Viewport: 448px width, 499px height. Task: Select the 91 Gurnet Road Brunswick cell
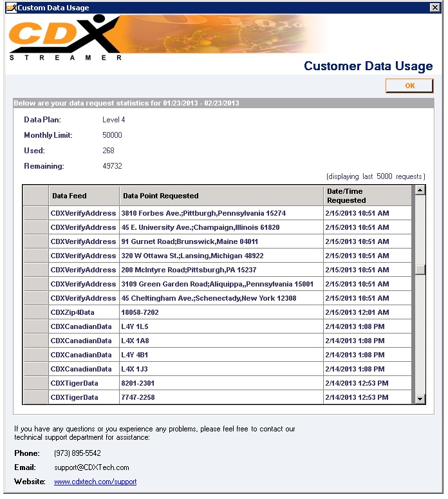(221, 241)
